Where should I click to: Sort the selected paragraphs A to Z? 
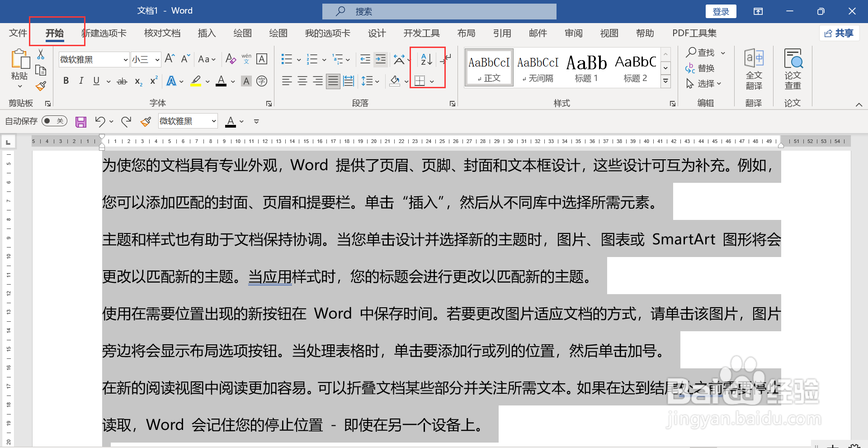[427, 59]
